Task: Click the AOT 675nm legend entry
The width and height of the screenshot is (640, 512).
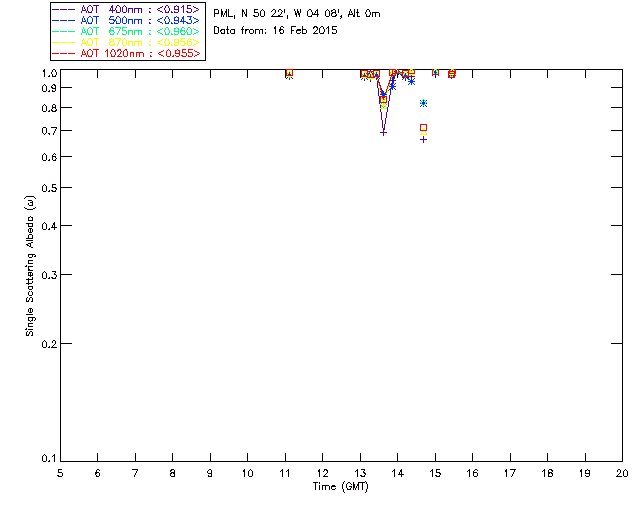Action: [x=126, y=31]
